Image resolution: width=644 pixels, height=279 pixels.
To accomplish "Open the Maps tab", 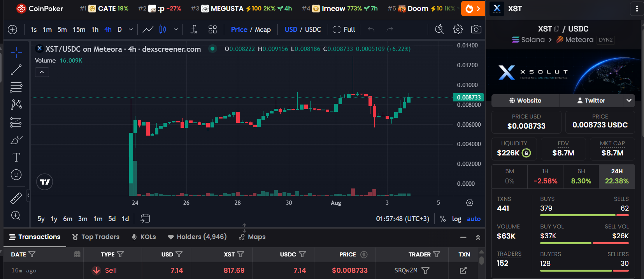I will [x=252, y=237].
